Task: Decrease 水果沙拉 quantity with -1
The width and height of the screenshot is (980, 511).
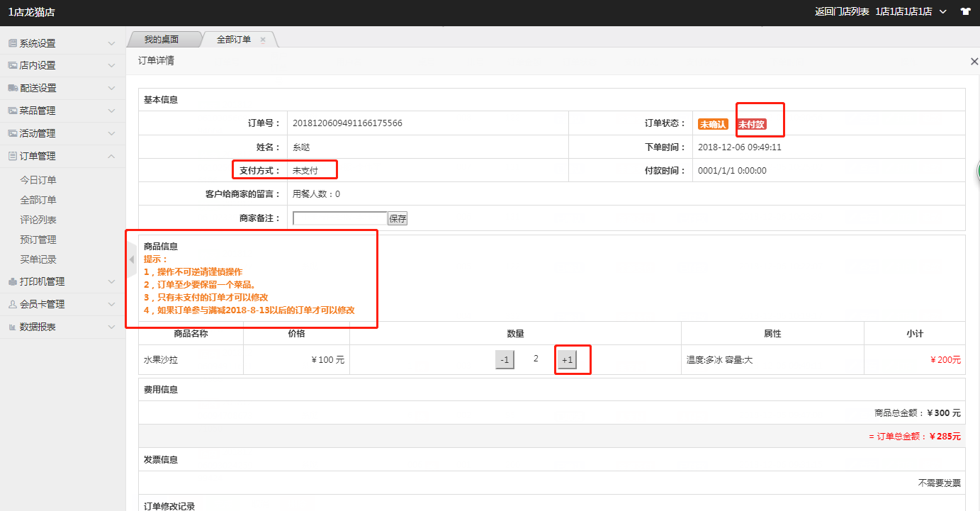Action: click(x=505, y=360)
